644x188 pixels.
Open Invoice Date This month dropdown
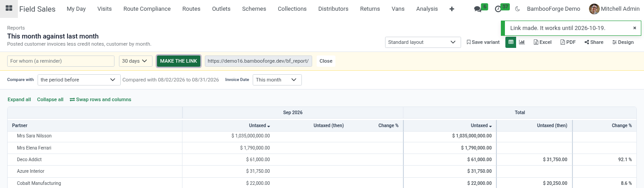coord(277,80)
